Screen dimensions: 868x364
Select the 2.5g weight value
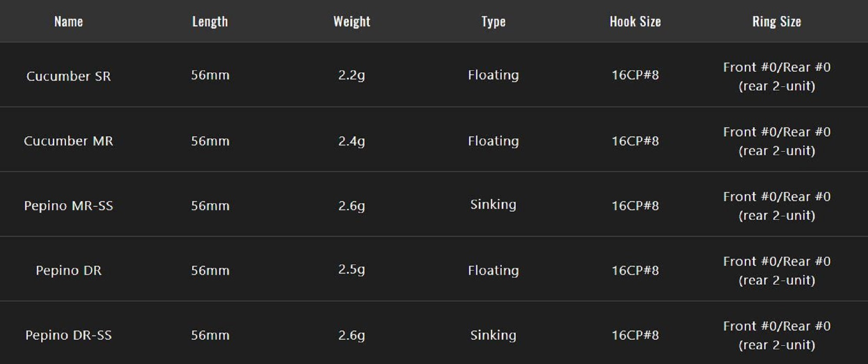point(352,269)
